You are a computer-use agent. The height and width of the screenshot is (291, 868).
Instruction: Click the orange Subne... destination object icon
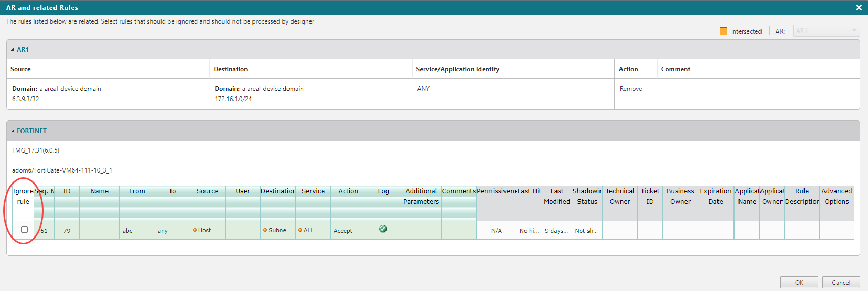click(x=265, y=230)
